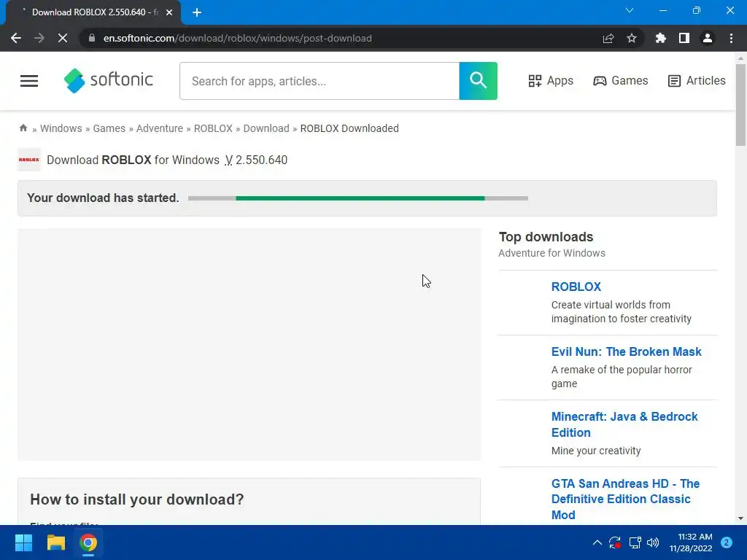Viewport: 747px width, 560px height.
Task: Go to Games breadcrumb link
Action: tap(109, 128)
